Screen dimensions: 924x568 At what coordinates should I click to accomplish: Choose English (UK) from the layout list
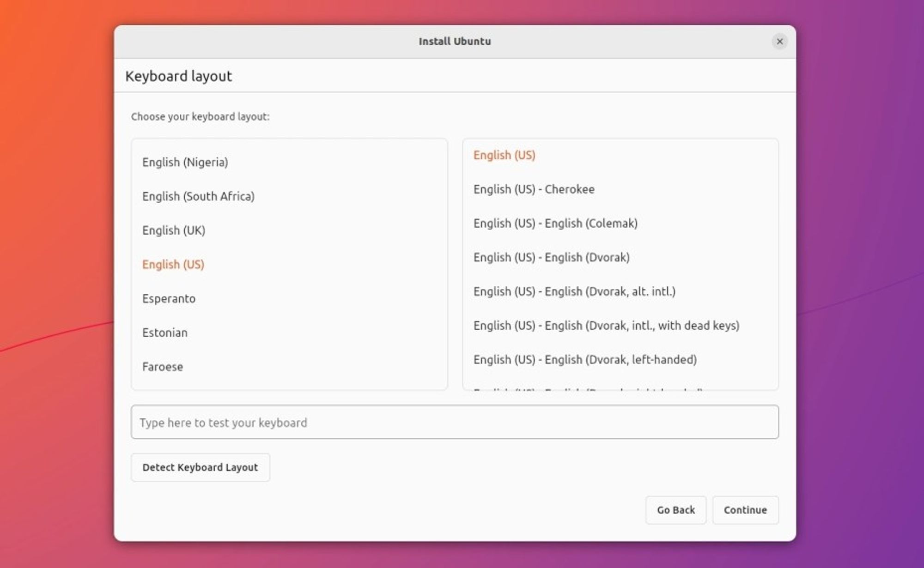(174, 230)
